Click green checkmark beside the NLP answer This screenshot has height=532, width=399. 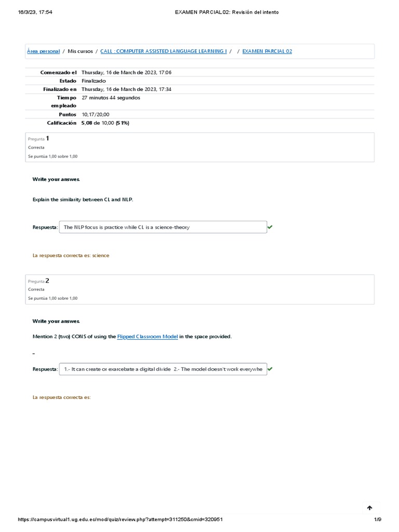270,227
